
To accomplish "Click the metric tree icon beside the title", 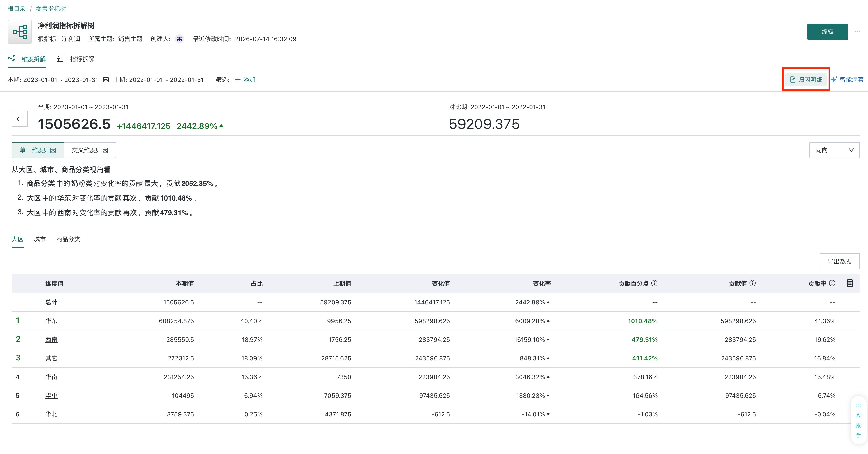I will 19,32.
